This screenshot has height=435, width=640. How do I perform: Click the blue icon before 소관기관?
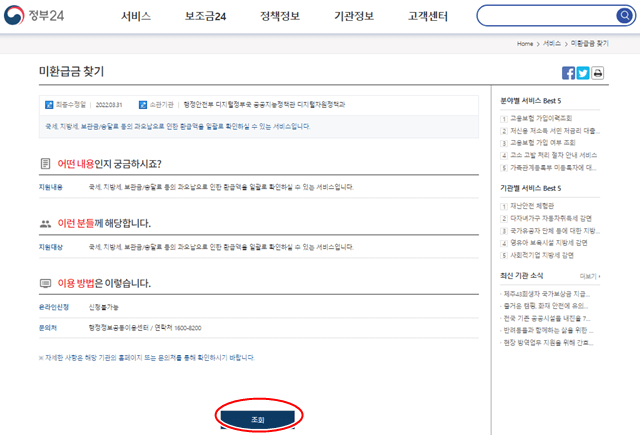pyautogui.click(x=143, y=105)
